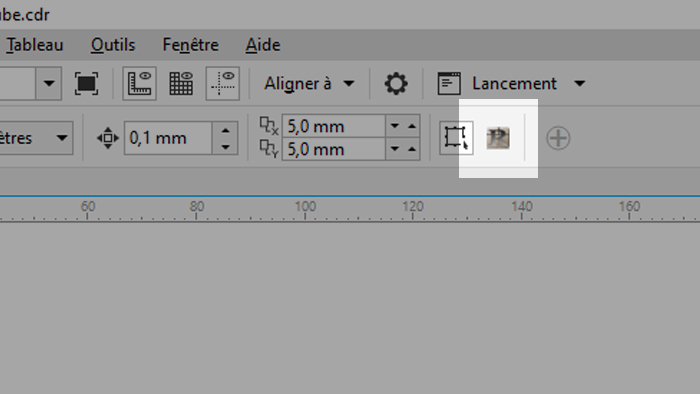The height and width of the screenshot is (394, 700).
Task: Click the full-screen preview icon
Action: [86, 83]
